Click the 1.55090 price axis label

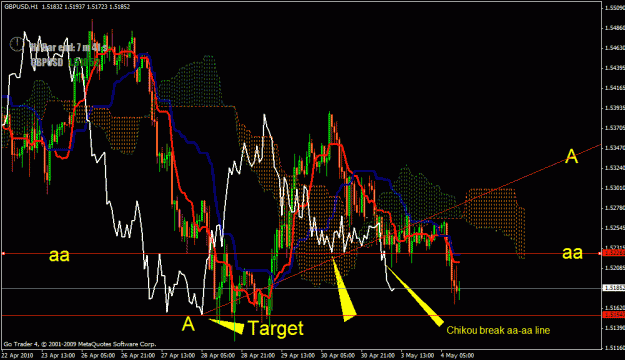(x=615, y=8)
